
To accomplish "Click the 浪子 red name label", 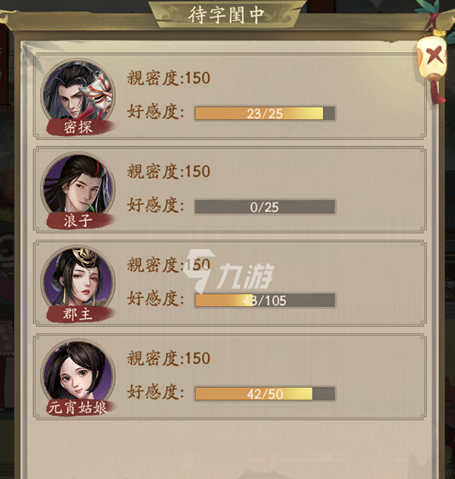I will pos(79,221).
